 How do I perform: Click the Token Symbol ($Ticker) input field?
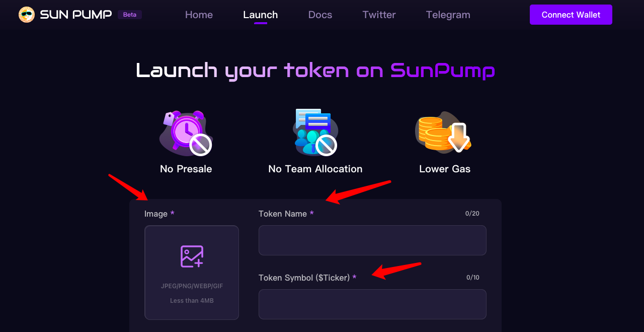click(x=372, y=304)
